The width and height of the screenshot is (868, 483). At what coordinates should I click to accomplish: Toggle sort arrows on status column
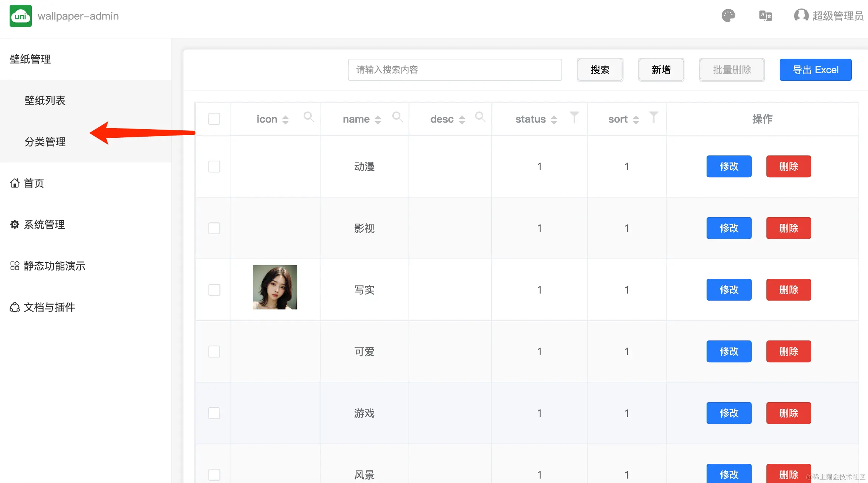[554, 120]
